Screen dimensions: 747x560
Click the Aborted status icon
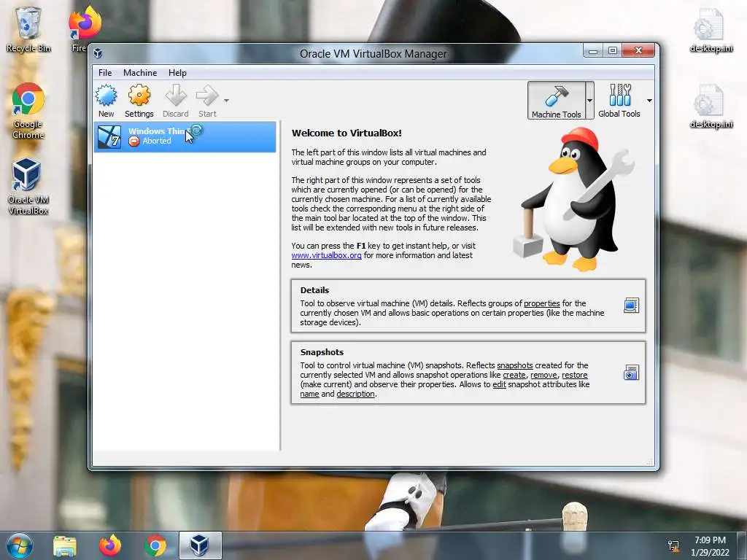click(134, 141)
